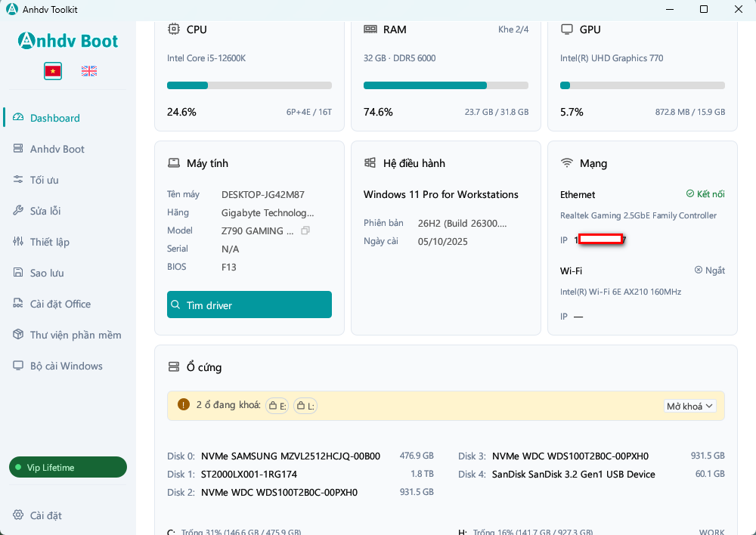Click the Ngắt Wi-Fi status
The width and height of the screenshot is (756, 535).
tap(710, 271)
